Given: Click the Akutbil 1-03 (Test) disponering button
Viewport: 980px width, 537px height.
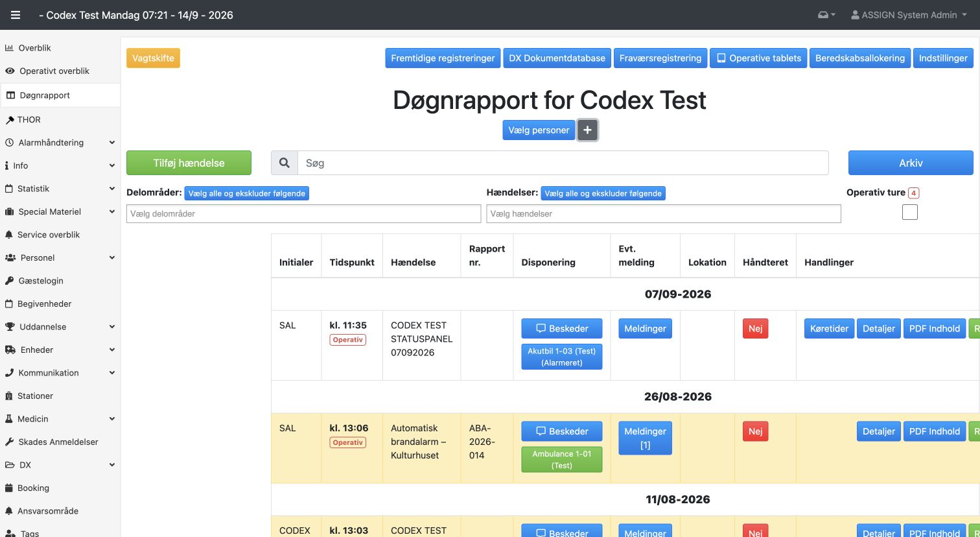Looking at the screenshot, I should tap(561, 357).
